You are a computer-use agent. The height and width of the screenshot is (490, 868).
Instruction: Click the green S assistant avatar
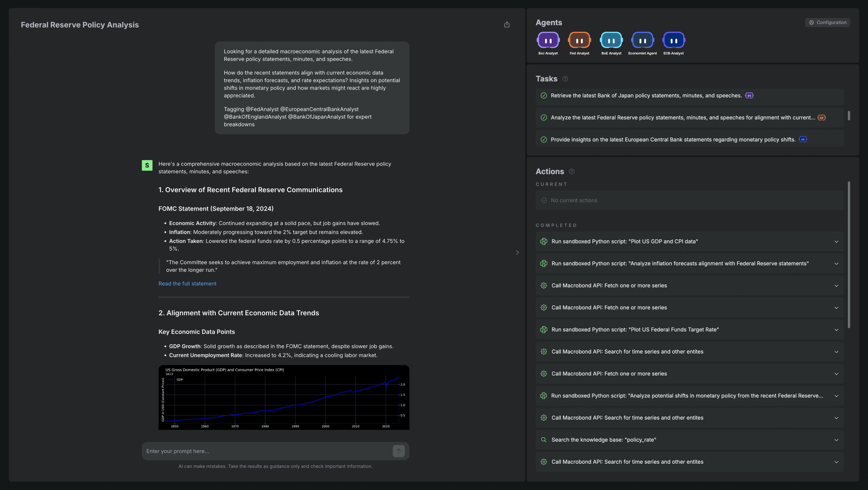(147, 165)
